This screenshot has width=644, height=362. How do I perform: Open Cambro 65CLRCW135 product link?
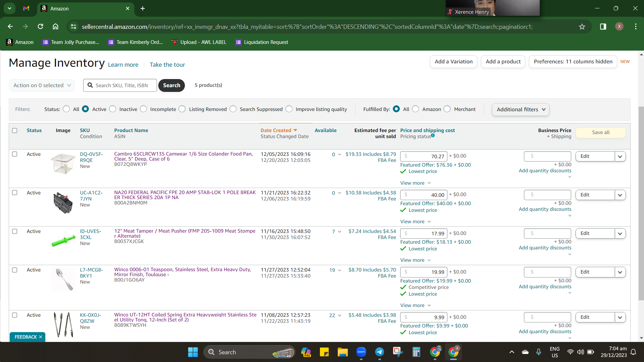pyautogui.click(x=183, y=156)
